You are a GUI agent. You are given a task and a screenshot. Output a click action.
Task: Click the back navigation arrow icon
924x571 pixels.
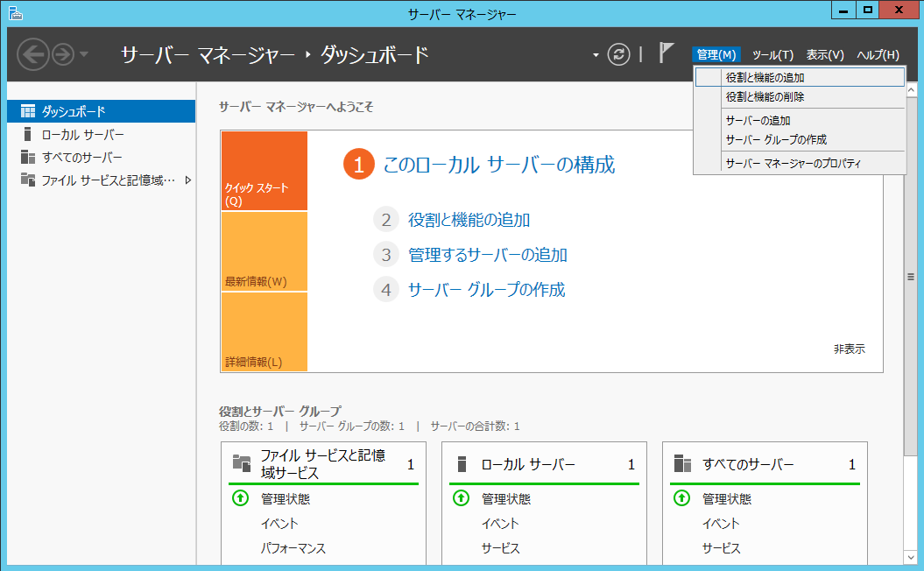click(x=33, y=54)
